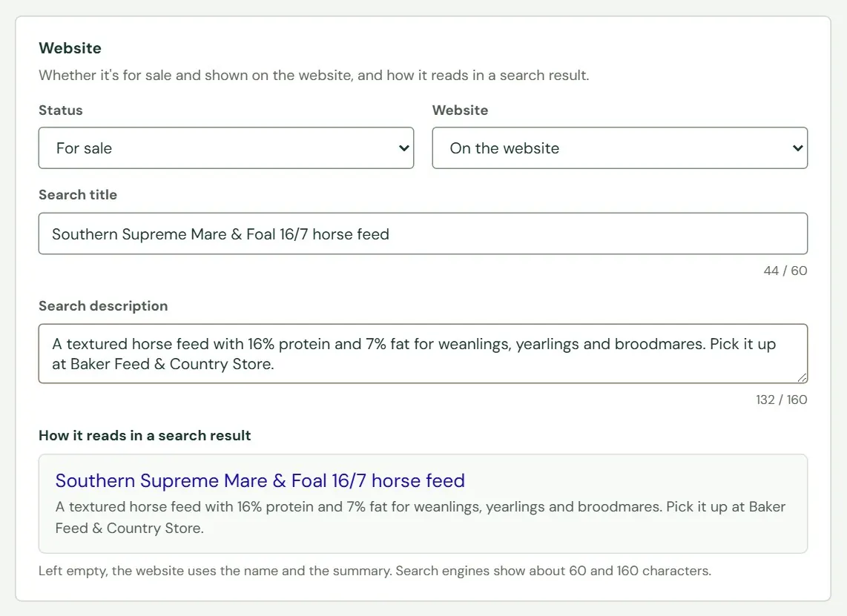Click the blue search result preview title
847x616 pixels.
pyautogui.click(x=260, y=480)
